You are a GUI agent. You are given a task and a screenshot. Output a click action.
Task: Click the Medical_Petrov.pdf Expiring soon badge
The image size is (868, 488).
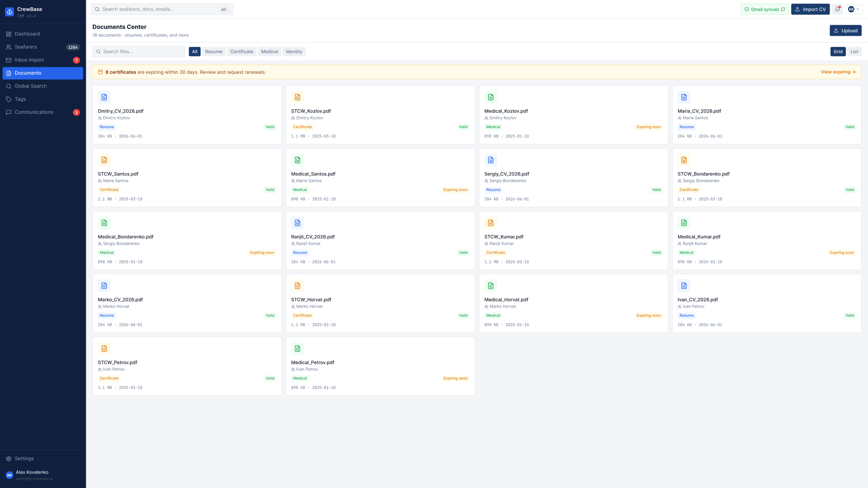coord(455,378)
